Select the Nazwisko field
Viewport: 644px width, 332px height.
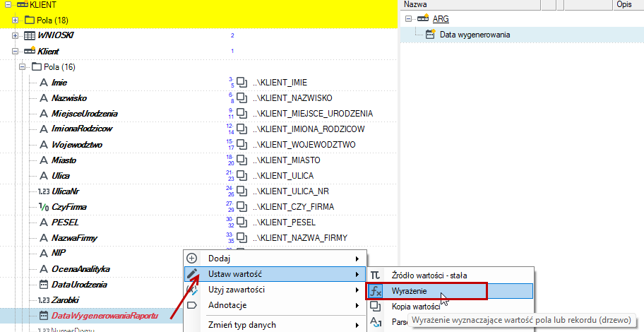tap(69, 98)
